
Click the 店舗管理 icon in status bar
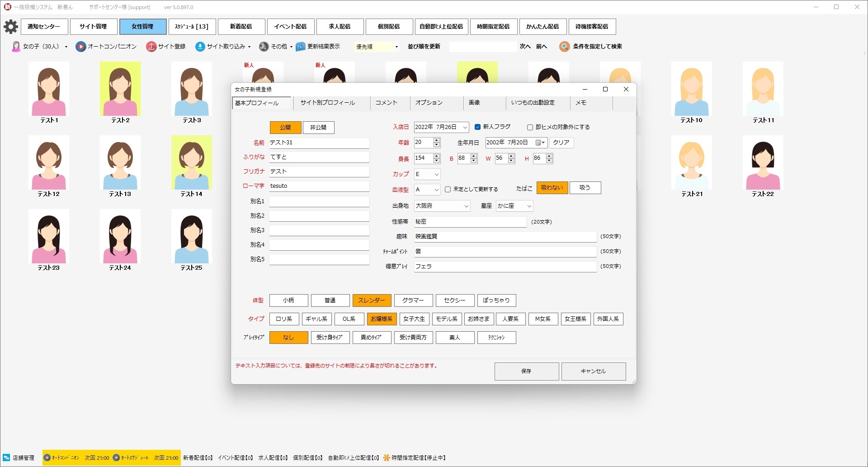6,457
